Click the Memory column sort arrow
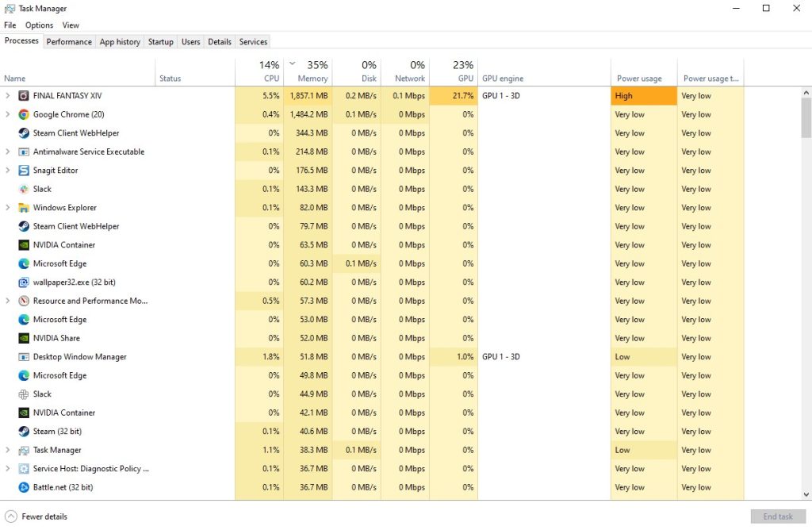The height and width of the screenshot is (530, 812). click(x=292, y=63)
